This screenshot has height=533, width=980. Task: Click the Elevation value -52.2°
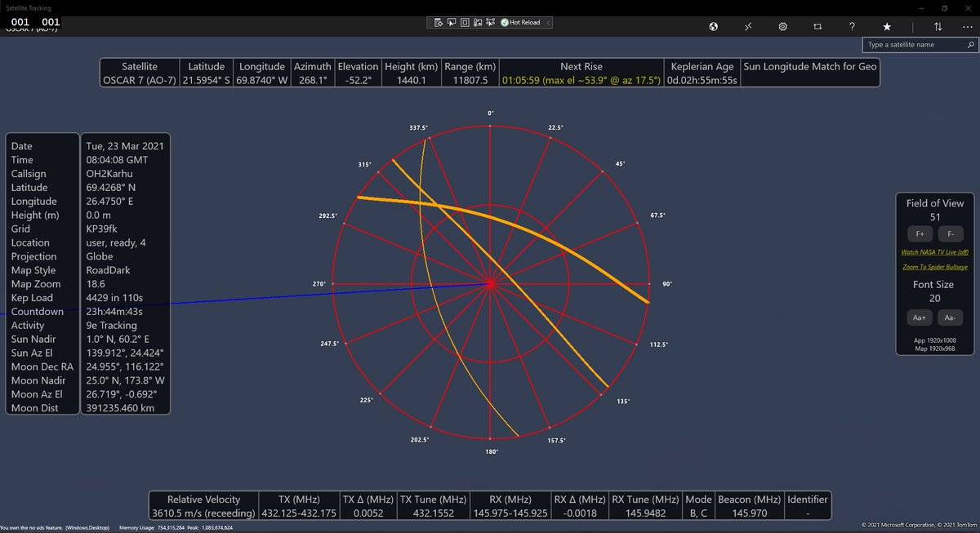tap(358, 81)
